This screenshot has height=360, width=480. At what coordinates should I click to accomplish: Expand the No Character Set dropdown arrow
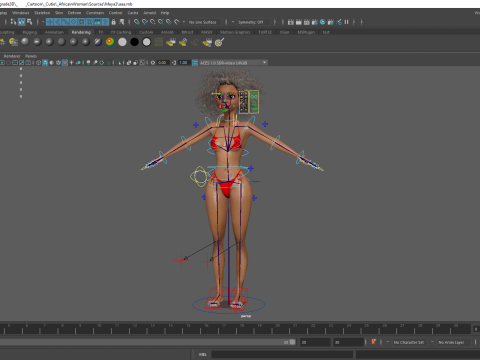tap(388, 342)
